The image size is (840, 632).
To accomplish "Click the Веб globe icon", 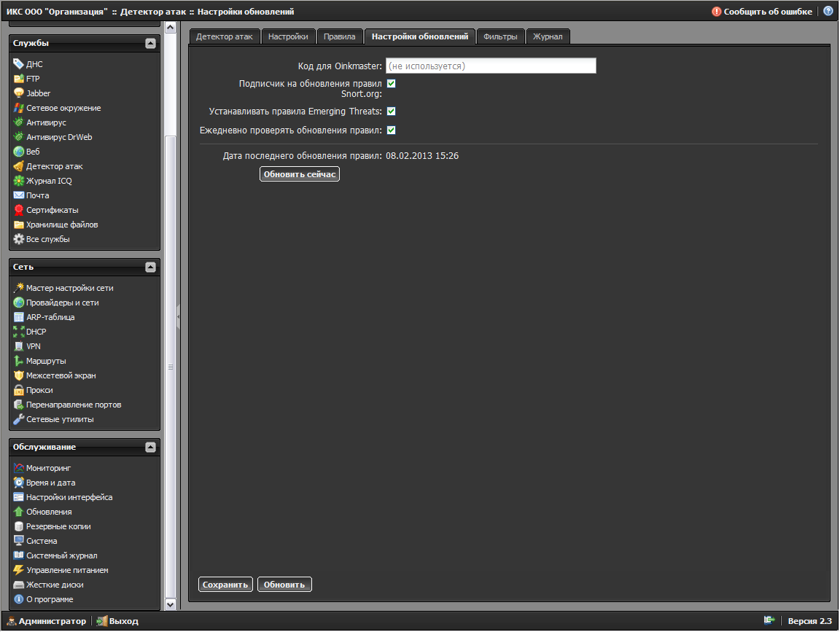I will (x=19, y=152).
